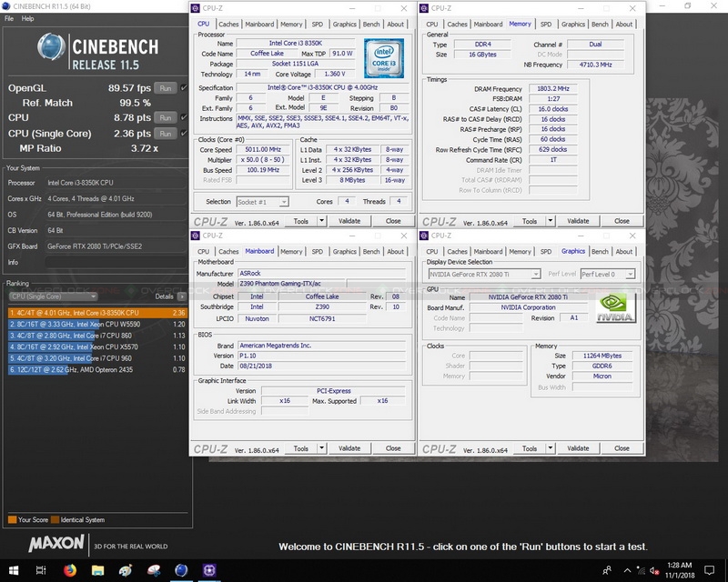Click the MAXON logo at the bottom
This screenshot has height=582, width=728.
pos(56,544)
